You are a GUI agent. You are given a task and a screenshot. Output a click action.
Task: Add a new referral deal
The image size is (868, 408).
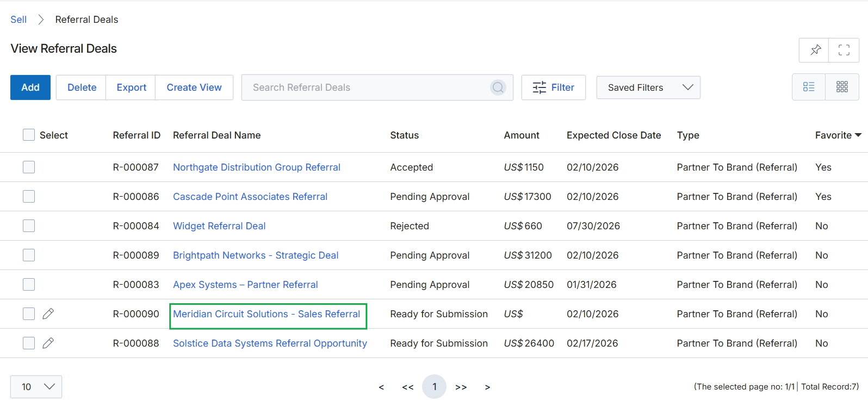click(x=30, y=87)
